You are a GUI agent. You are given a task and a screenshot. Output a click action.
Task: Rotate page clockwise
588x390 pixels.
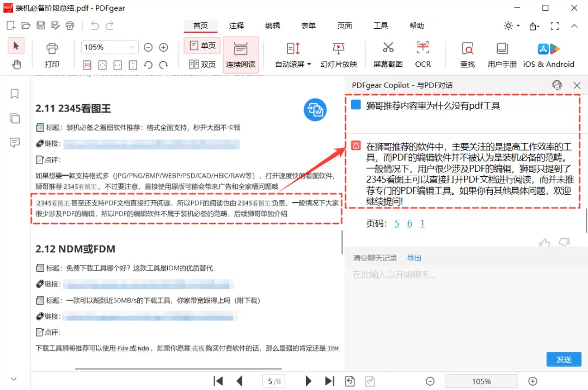pyautogui.click(x=163, y=65)
